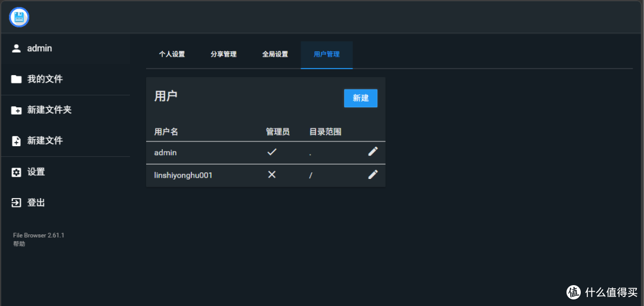The width and height of the screenshot is (644, 306).
Task: Click the File Browser floppy disk logo
Action: coord(19,17)
